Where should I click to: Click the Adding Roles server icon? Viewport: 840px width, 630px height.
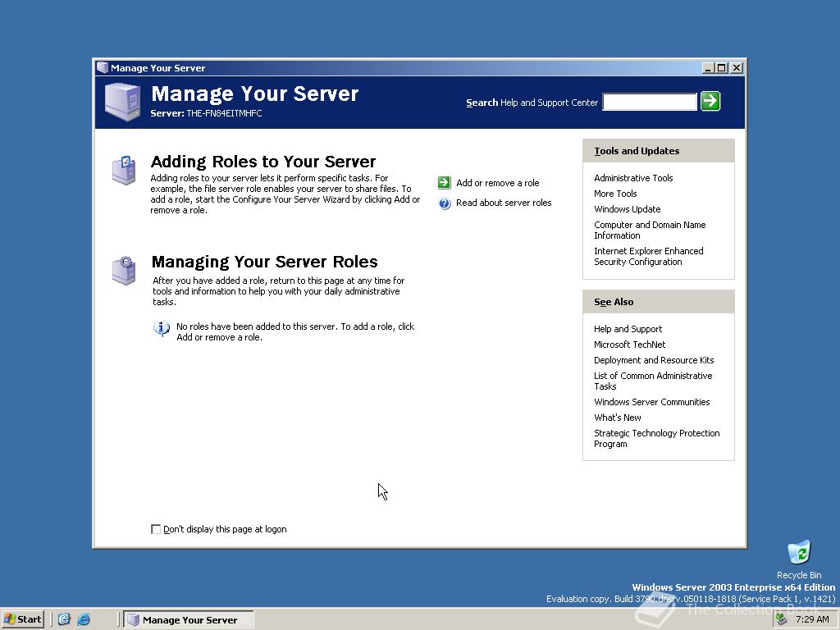point(124,170)
